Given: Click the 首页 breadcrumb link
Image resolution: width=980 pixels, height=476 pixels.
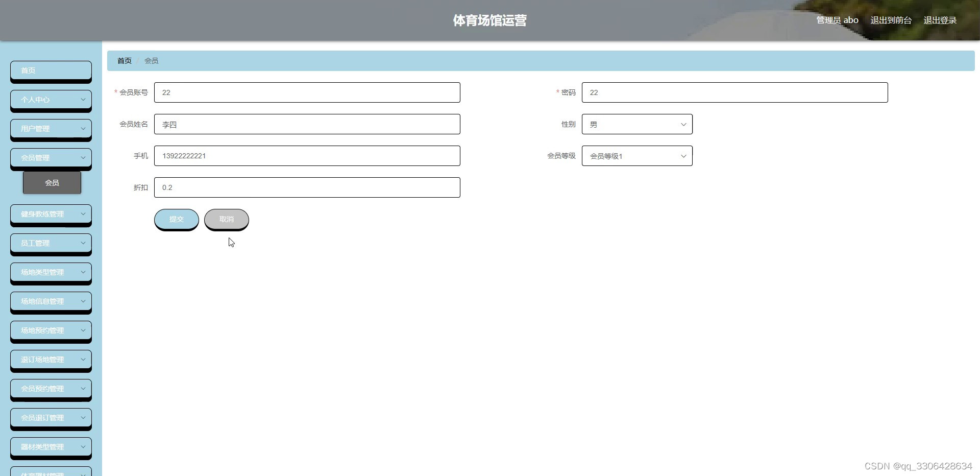Looking at the screenshot, I should (125, 61).
